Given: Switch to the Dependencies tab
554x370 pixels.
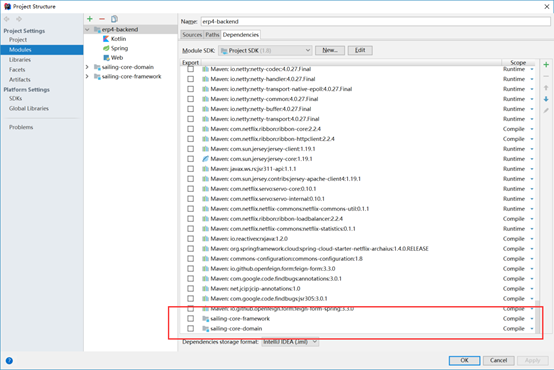Looking at the screenshot, I should click(241, 35).
